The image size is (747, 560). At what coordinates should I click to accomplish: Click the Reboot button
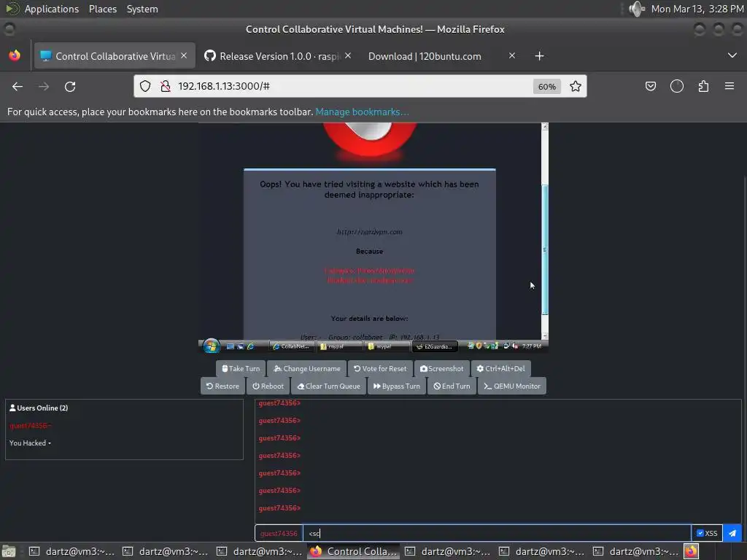tap(268, 386)
